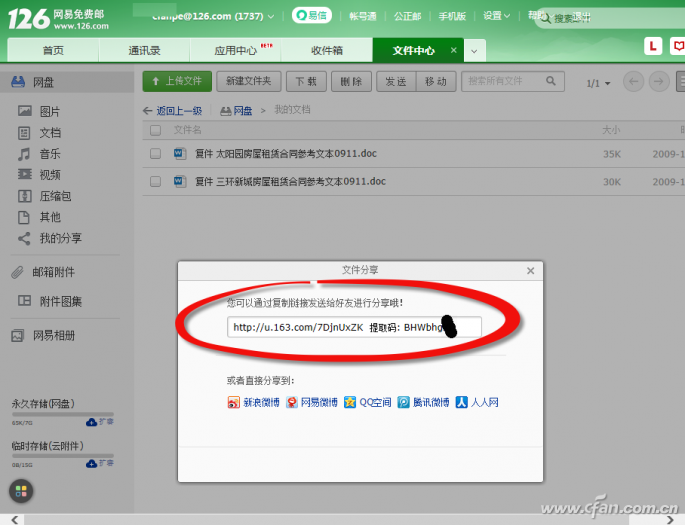Screen dimensions: 685x525
Task: Click the 附件图集 gallery icon
Action: click(x=24, y=300)
